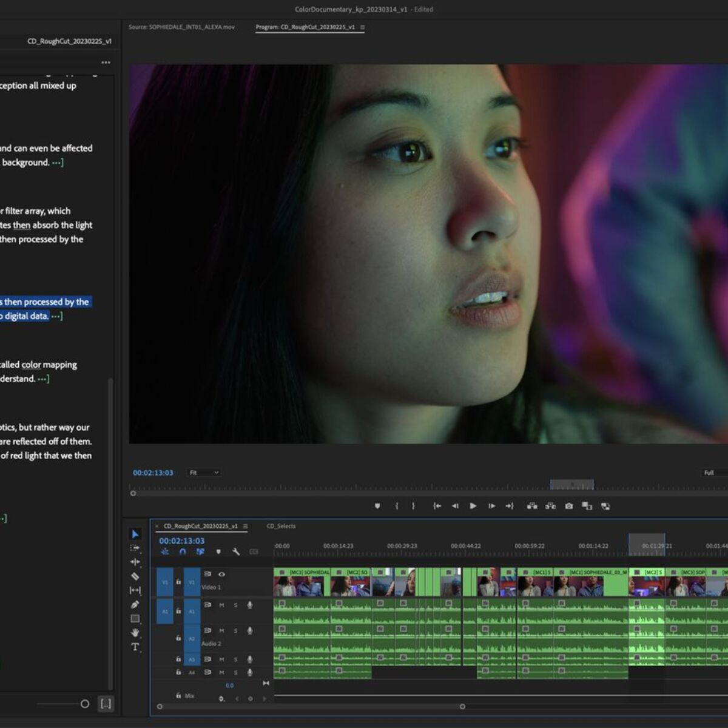Screen dimensions: 728x728
Task: Mute the Audio 2 track
Action: 222,631
